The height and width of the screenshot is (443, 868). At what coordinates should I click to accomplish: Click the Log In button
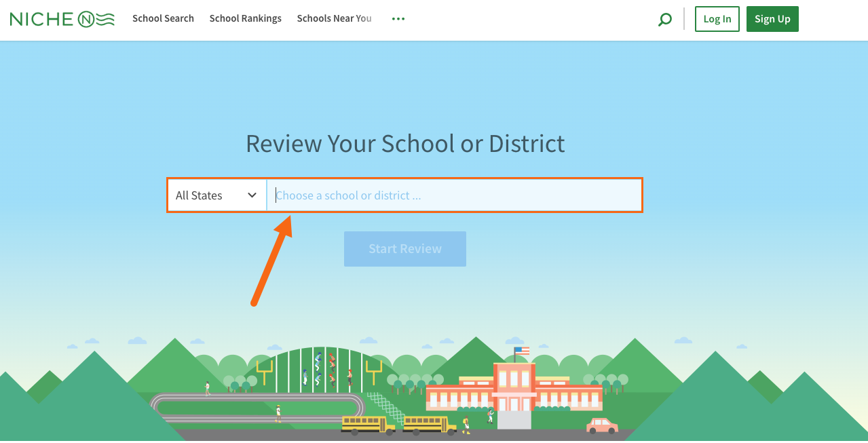coord(717,19)
